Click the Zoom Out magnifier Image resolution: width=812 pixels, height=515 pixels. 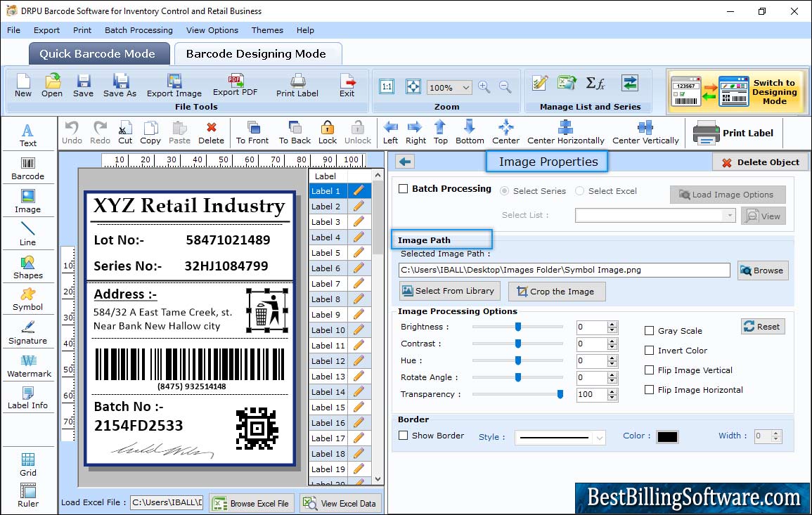point(505,87)
